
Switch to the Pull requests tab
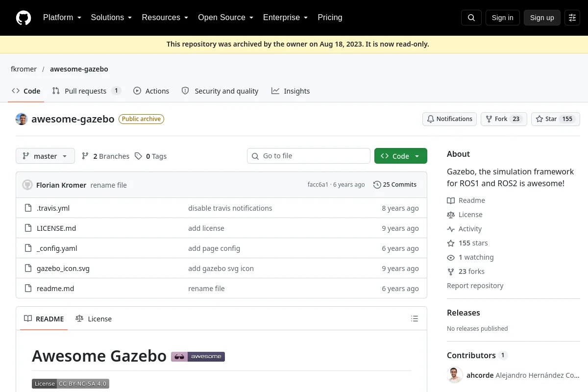point(86,91)
